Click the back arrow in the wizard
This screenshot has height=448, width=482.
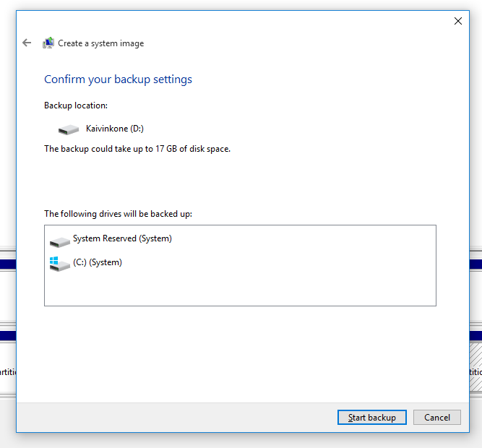(27, 43)
